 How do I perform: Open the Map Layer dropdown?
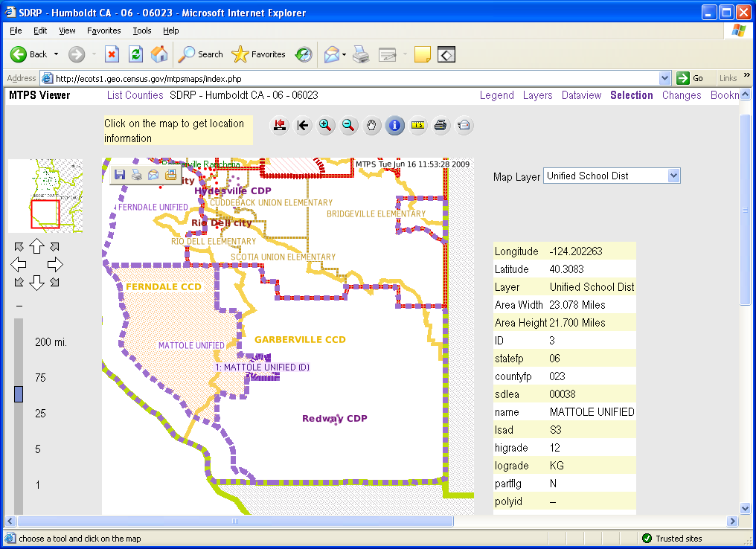[673, 176]
